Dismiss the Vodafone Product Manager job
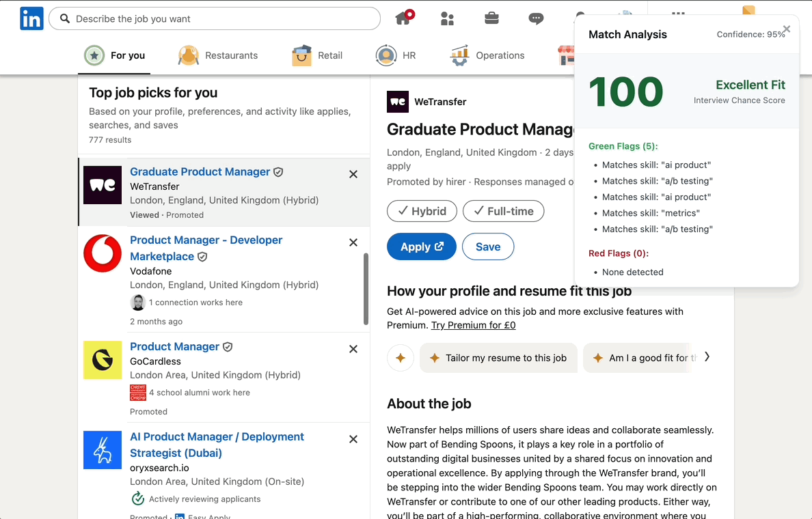This screenshot has width=812, height=519. click(x=353, y=242)
